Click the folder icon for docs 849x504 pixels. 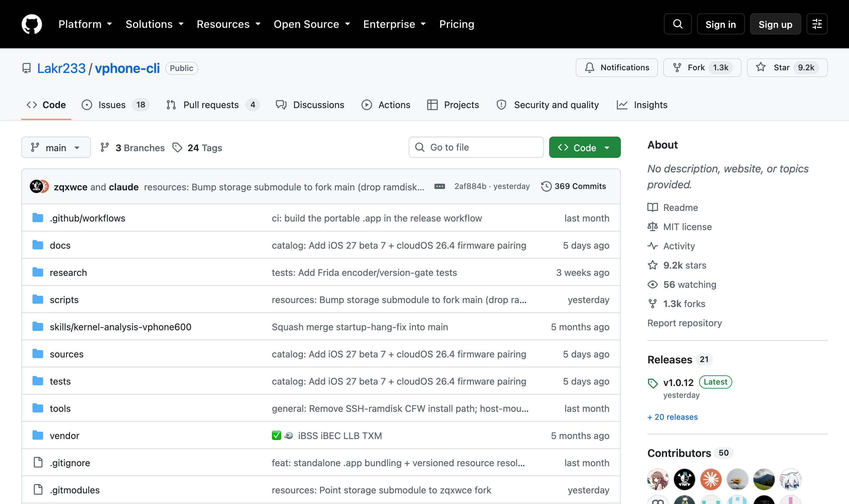[x=38, y=245]
